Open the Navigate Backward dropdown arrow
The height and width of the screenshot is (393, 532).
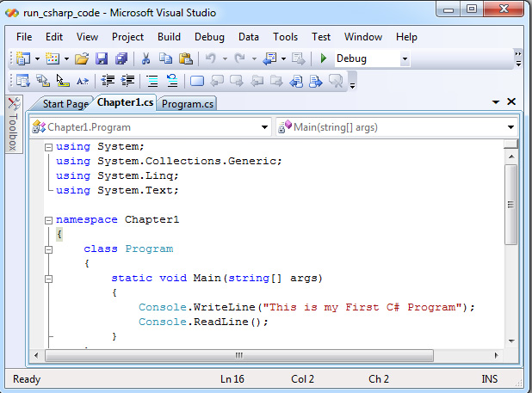283,59
